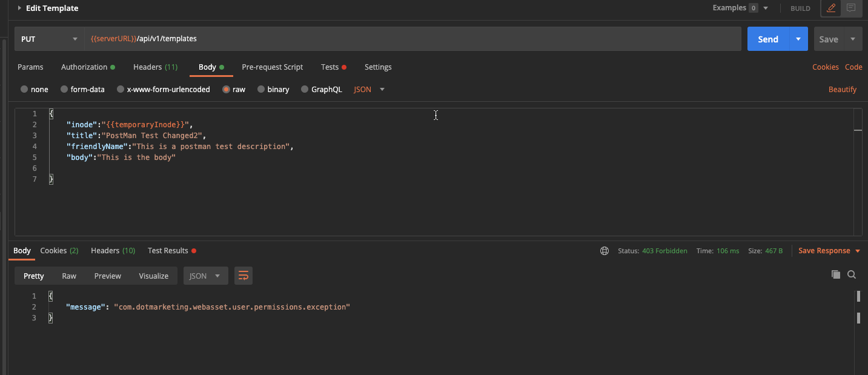Image resolution: width=868 pixels, height=375 pixels.
Task: Open the search in response body
Action: pos(852,274)
